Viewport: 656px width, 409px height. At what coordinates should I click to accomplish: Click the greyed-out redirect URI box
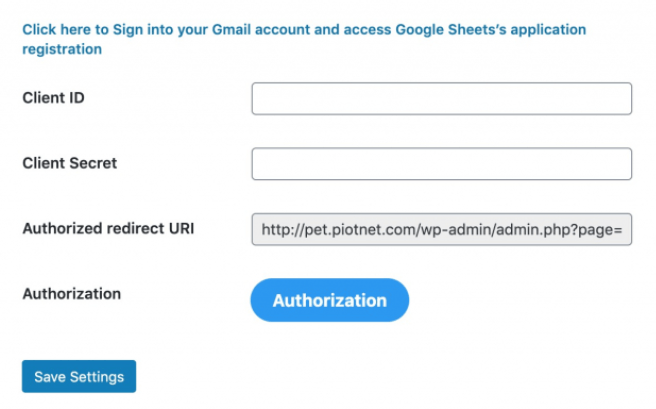point(441,230)
